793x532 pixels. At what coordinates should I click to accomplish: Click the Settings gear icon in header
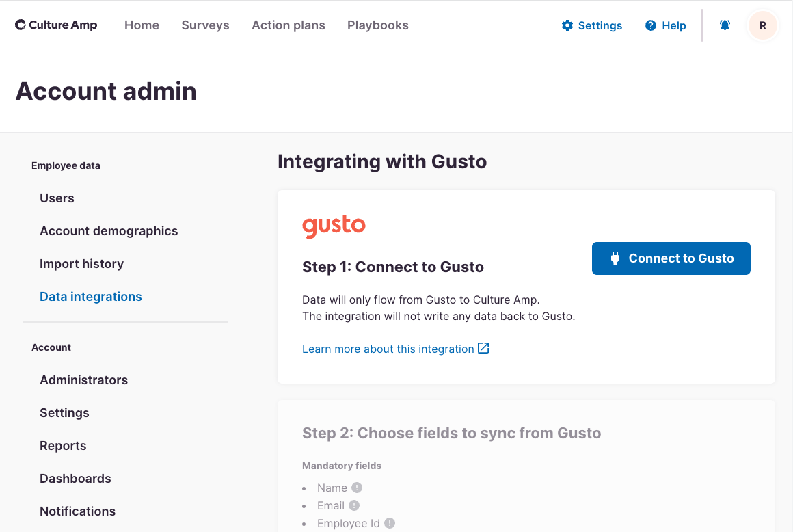click(x=567, y=25)
